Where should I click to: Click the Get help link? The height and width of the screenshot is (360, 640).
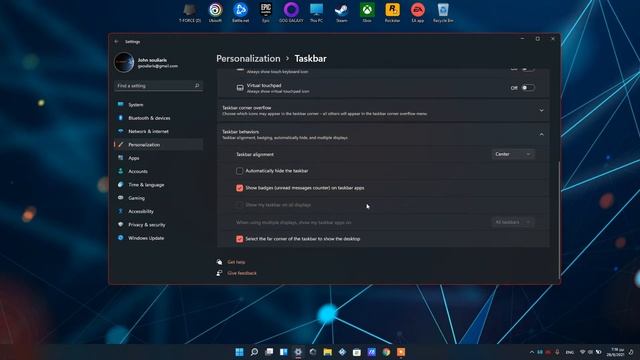pos(236,262)
